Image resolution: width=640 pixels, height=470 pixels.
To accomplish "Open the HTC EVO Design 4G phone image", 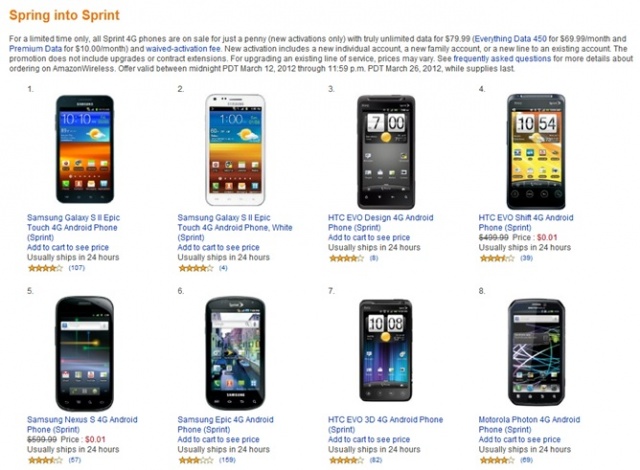I will click(x=386, y=152).
